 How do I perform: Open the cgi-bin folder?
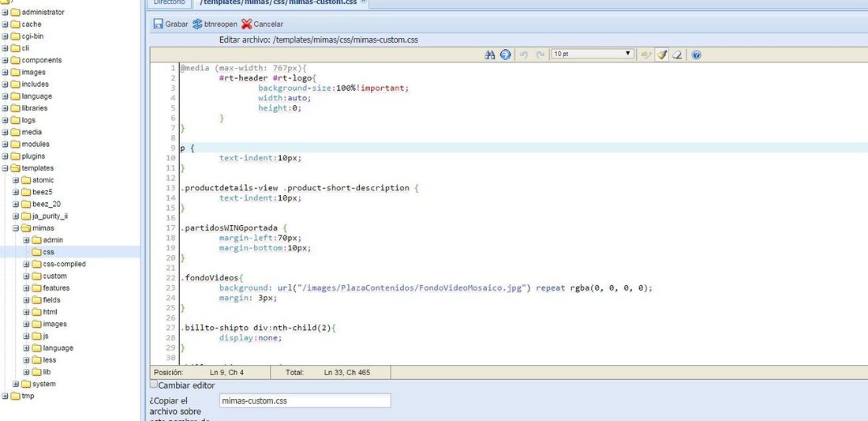(x=32, y=36)
